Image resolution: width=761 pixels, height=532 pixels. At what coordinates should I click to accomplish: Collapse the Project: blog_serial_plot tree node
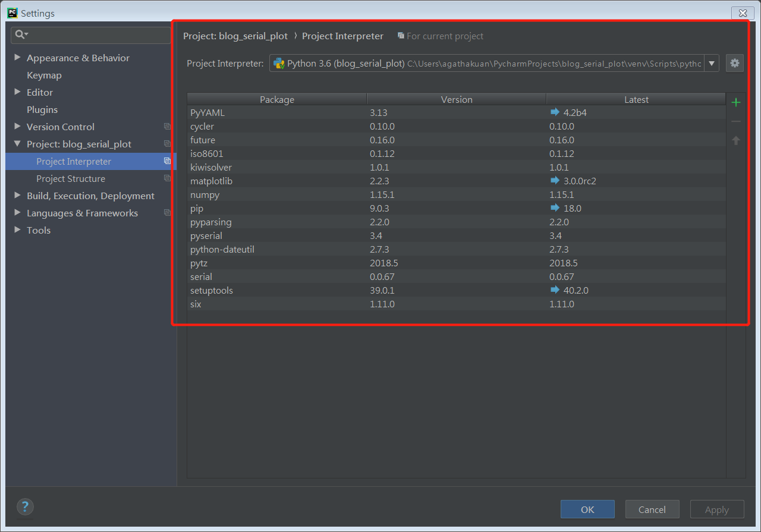point(17,144)
